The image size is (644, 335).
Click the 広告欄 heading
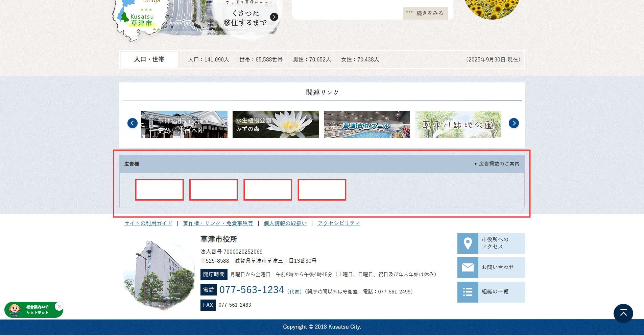pyautogui.click(x=132, y=164)
